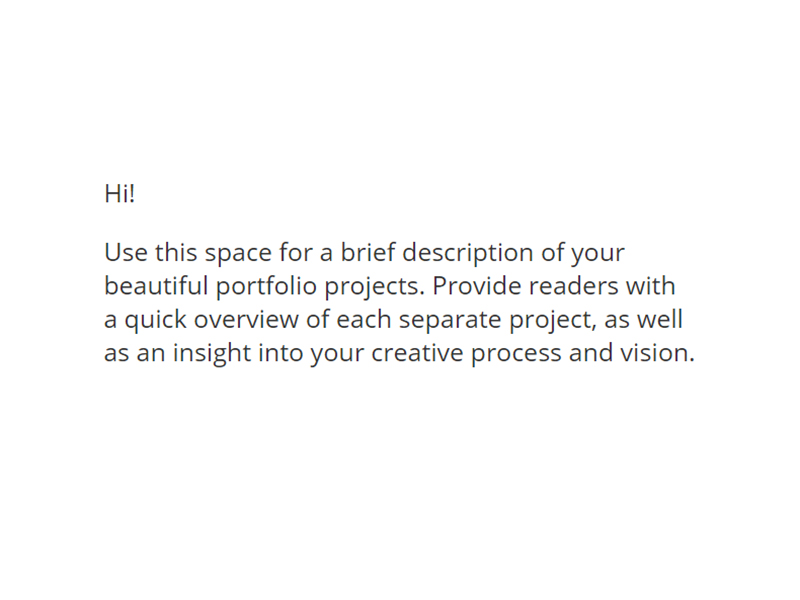
Task: Click the word "quick" in the third line
Action: (x=153, y=320)
